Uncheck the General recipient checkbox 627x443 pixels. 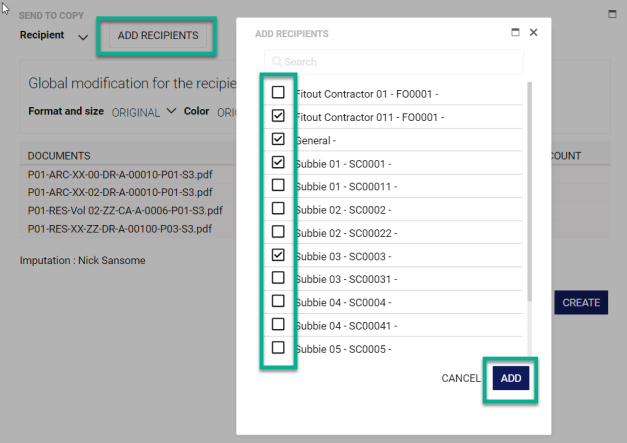[x=278, y=139]
